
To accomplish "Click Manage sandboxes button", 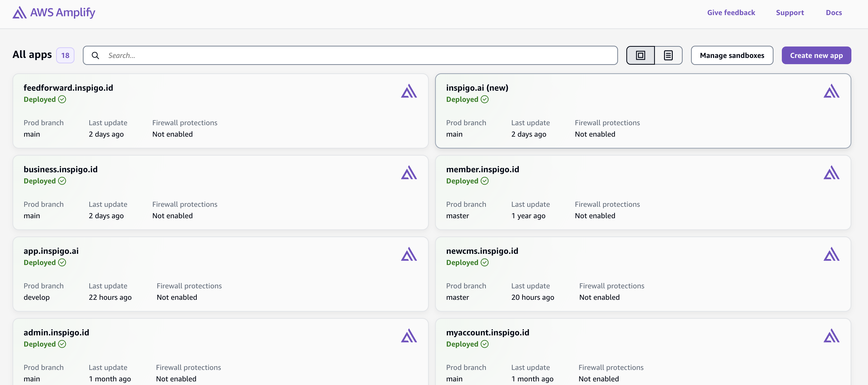I will pos(732,55).
